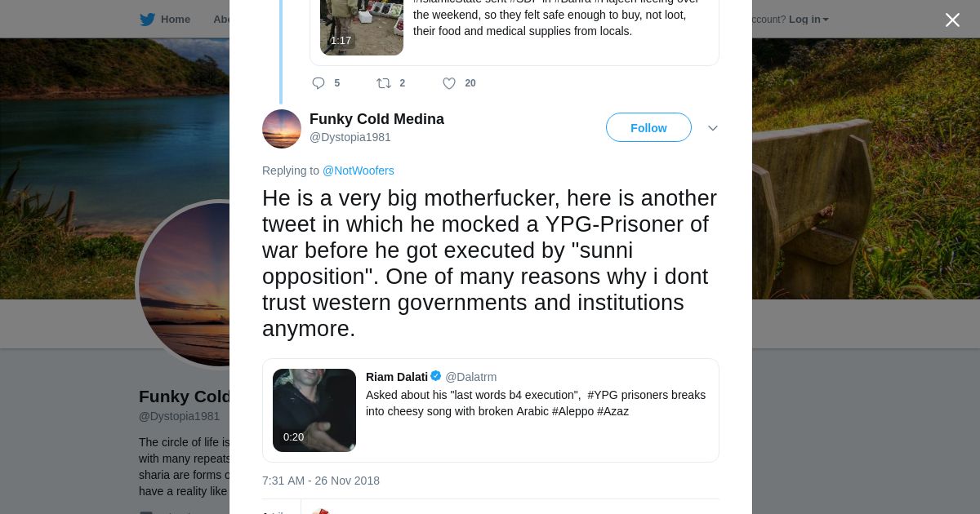980x514 pixels.
Task: Click Riam Dalati's verified badge
Action: click(436, 376)
